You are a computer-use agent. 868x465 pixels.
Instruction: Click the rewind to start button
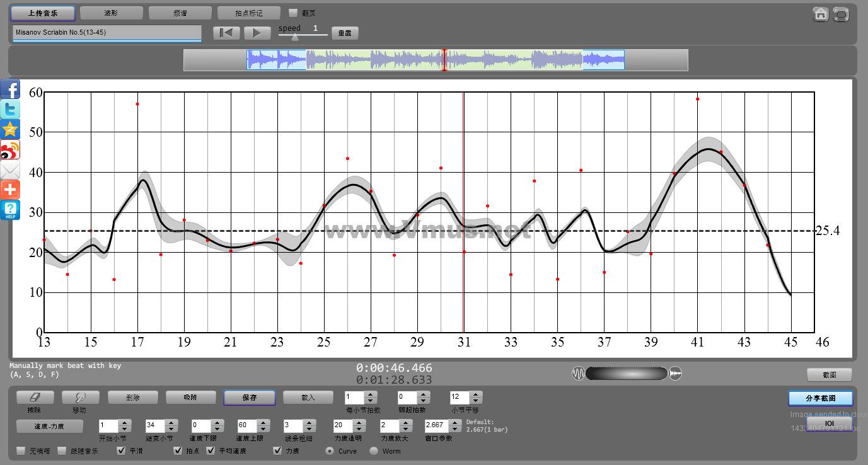point(226,33)
